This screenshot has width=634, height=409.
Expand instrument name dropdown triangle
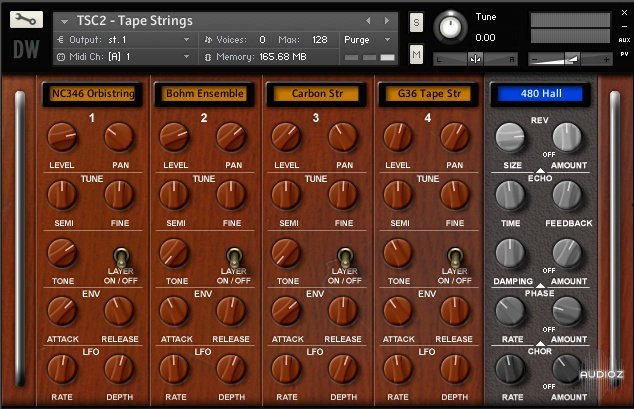tap(64, 21)
